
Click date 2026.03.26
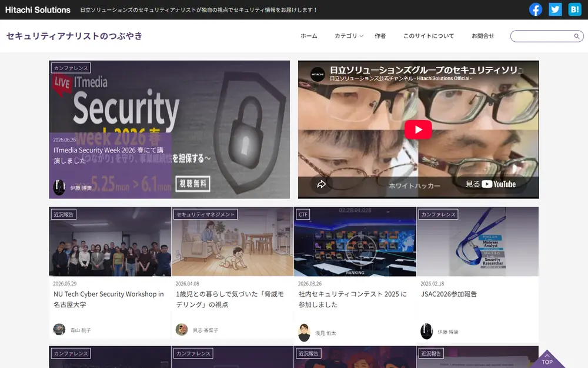tap(310, 284)
